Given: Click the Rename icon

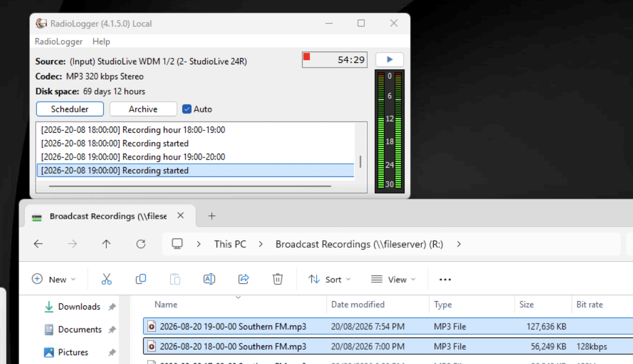Looking at the screenshot, I should (209, 279).
